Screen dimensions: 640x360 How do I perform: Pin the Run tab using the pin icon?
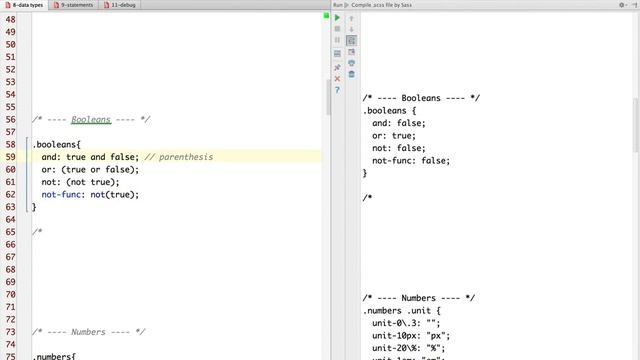click(337, 67)
